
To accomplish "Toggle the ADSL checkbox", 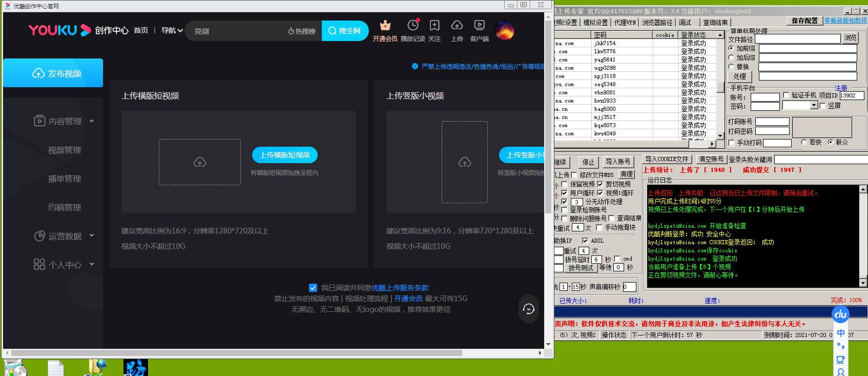I will 585,241.
